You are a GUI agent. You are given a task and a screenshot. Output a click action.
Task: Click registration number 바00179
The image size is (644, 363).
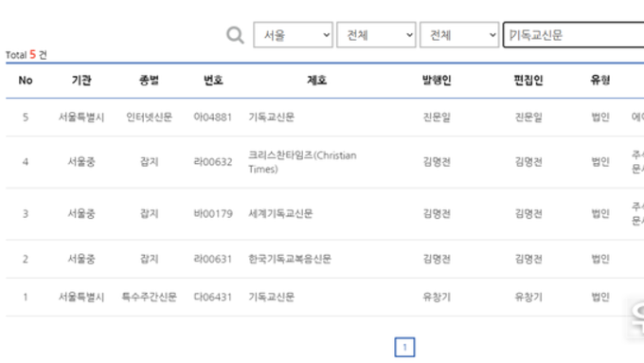[213, 214]
